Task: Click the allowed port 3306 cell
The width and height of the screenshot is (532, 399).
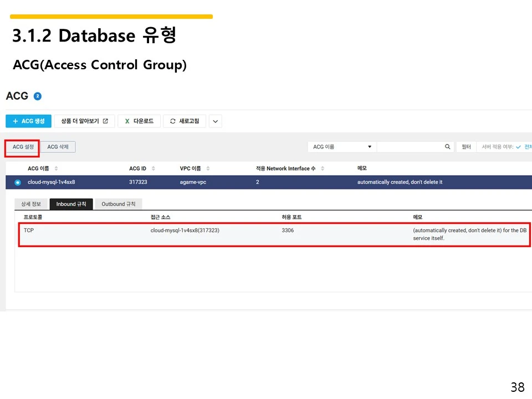Action: click(x=288, y=231)
